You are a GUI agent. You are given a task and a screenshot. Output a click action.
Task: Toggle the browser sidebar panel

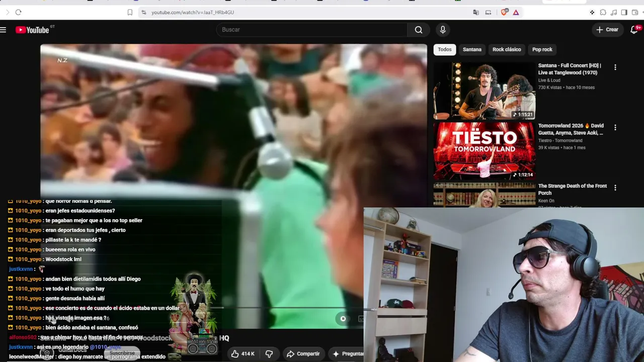coord(624,12)
